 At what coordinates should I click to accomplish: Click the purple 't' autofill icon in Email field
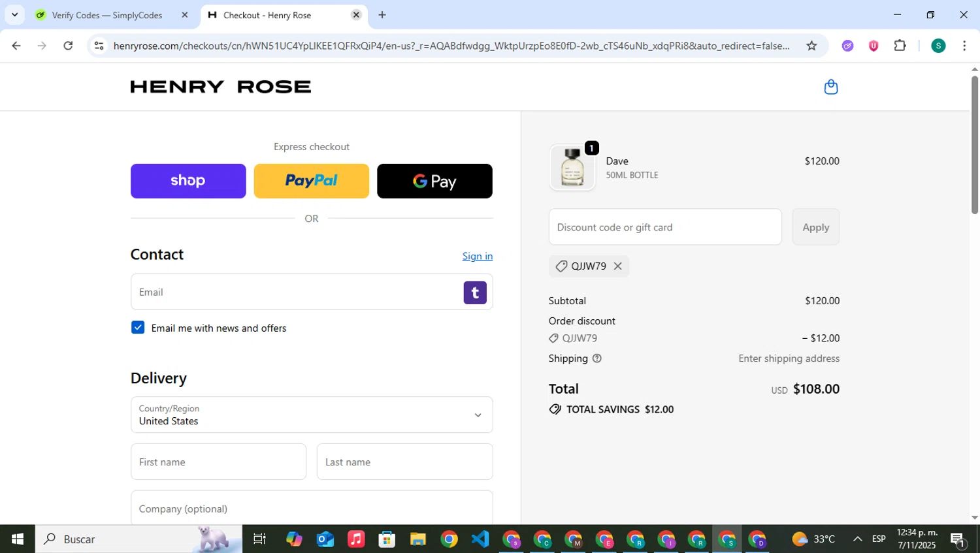[x=475, y=292]
